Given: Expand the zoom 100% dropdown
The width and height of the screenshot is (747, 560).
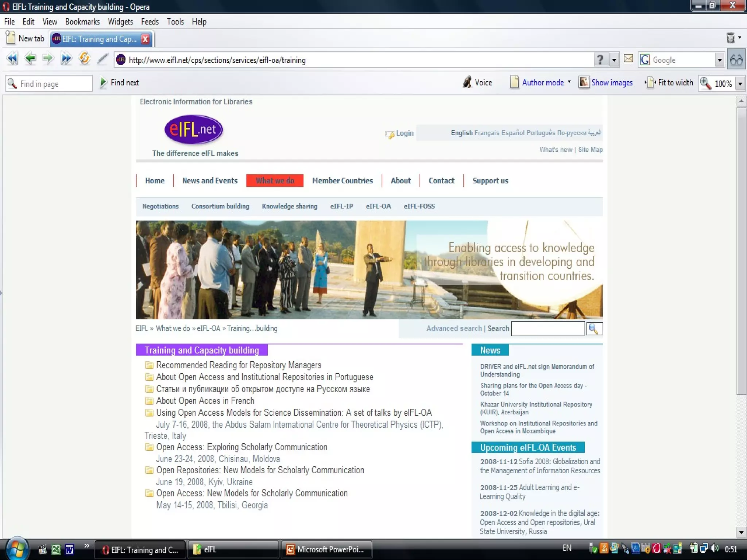Looking at the screenshot, I should 740,84.
